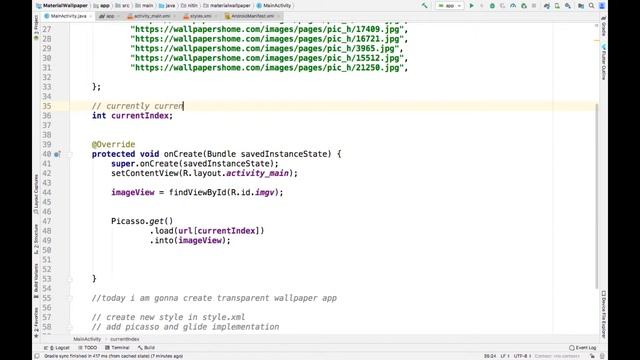Click the materialwallpaper package in breadcrumb
Image resolution: width=640 pixels, height=360 pixels.
tap(227, 6)
